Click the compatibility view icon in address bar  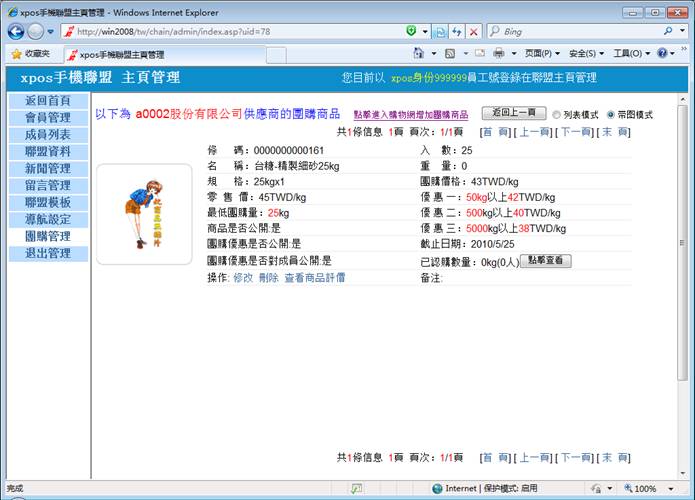click(x=440, y=32)
